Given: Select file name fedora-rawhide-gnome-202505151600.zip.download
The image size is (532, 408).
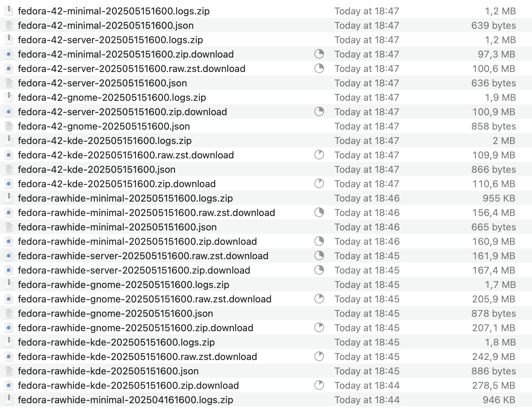Looking at the screenshot, I should click(x=136, y=328).
